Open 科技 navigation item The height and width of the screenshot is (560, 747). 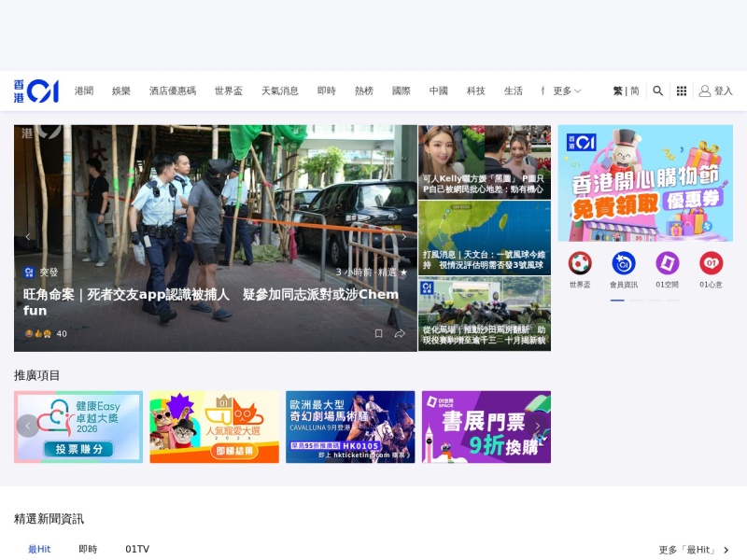click(x=476, y=91)
